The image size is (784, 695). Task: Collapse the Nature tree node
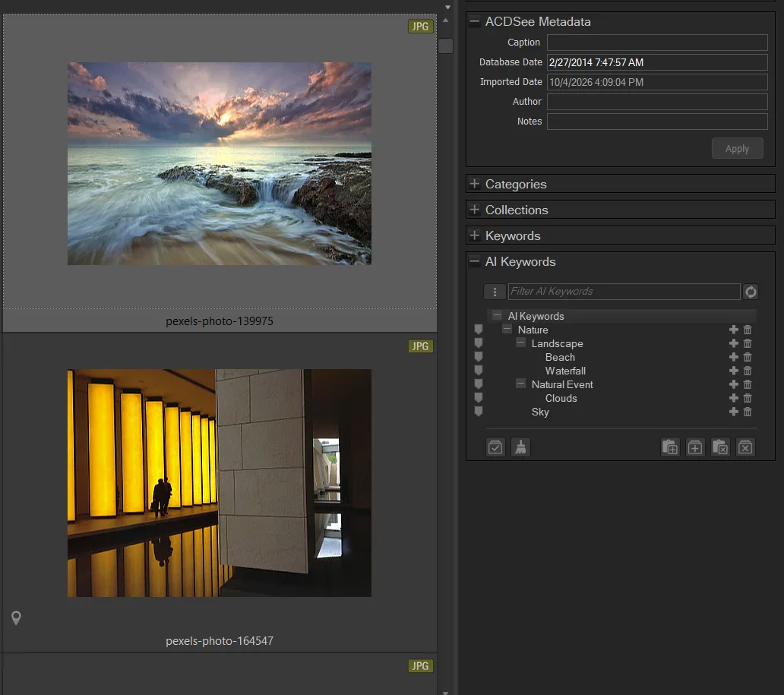click(x=507, y=329)
